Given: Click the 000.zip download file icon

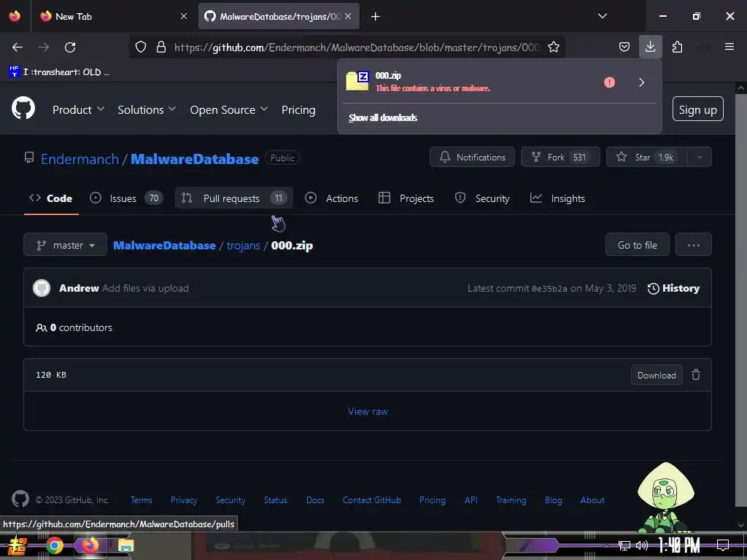Looking at the screenshot, I should pos(357,81).
